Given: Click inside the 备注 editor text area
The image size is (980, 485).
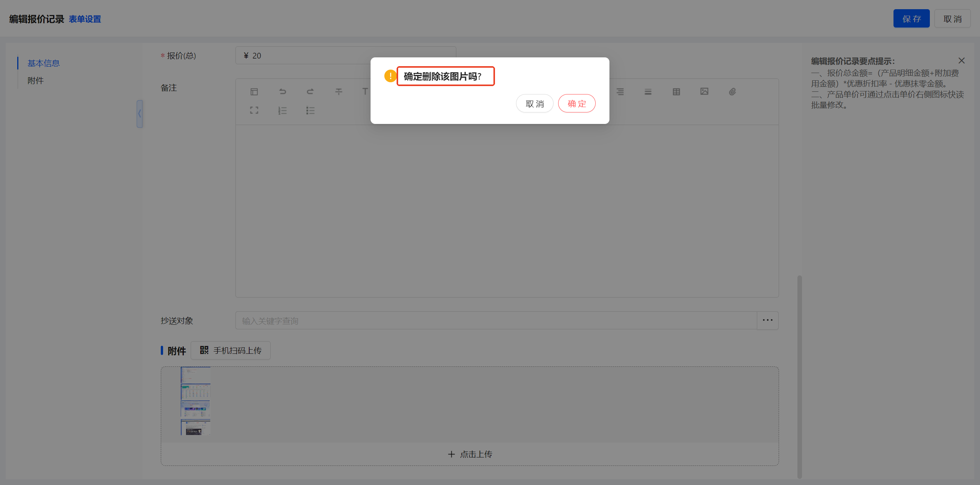Looking at the screenshot, I should (507, 211).
